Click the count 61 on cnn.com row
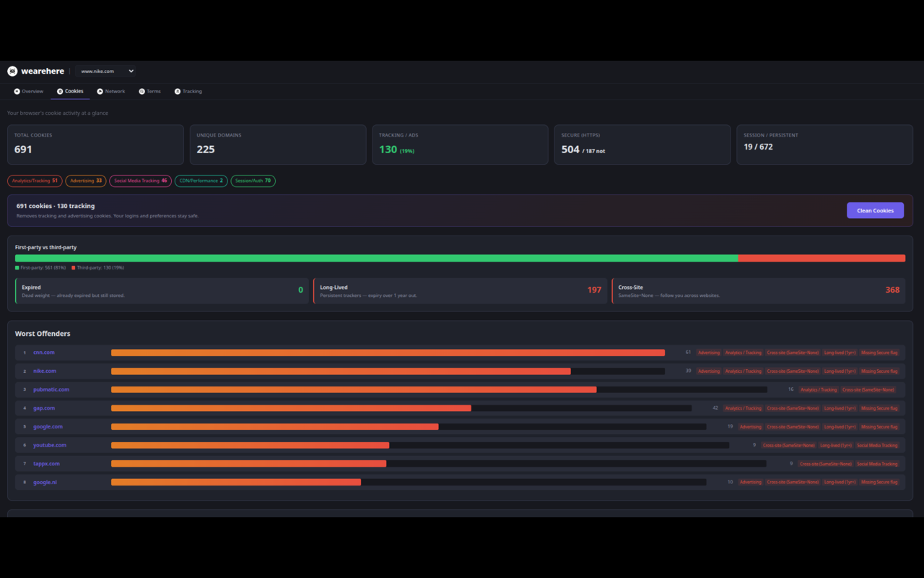924x578 pixels. (688, 353)
